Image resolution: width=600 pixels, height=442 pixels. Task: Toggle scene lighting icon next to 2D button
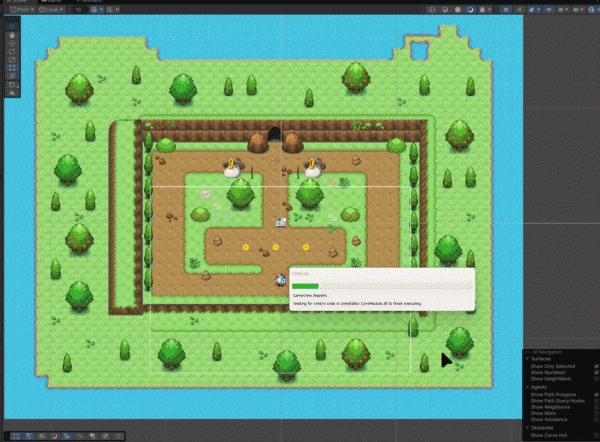click(x=519, y=10)
